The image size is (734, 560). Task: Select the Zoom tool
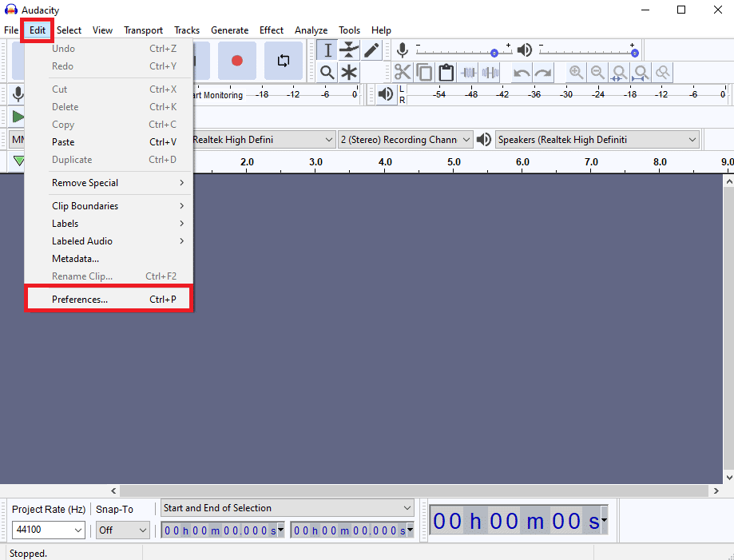coord(327,72)
